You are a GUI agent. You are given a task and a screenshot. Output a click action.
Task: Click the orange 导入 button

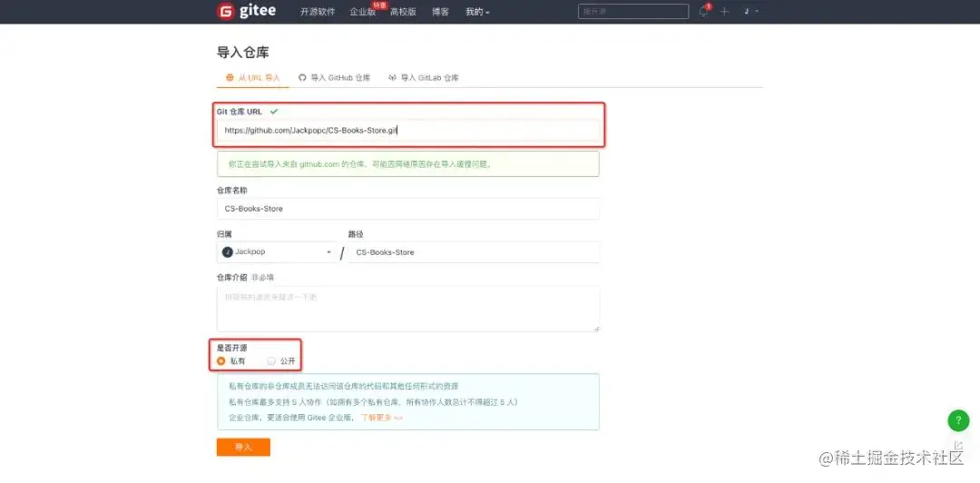[x=243, y=448]
